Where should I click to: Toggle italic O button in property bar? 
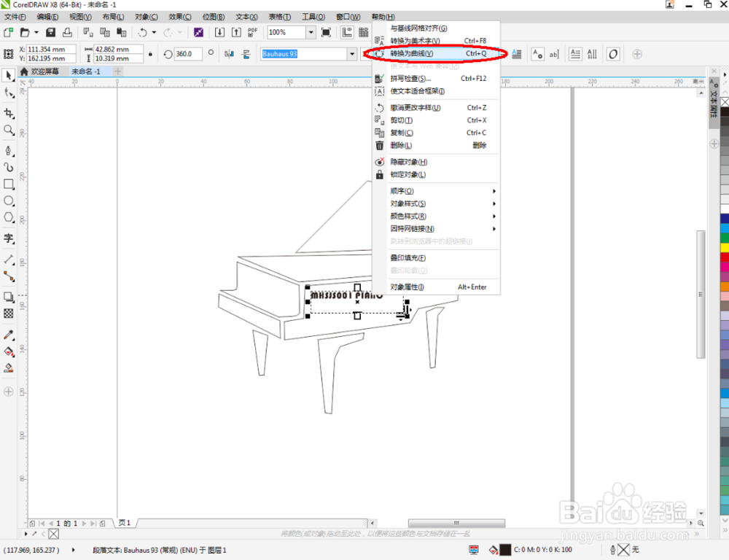(x=613, y=54)
